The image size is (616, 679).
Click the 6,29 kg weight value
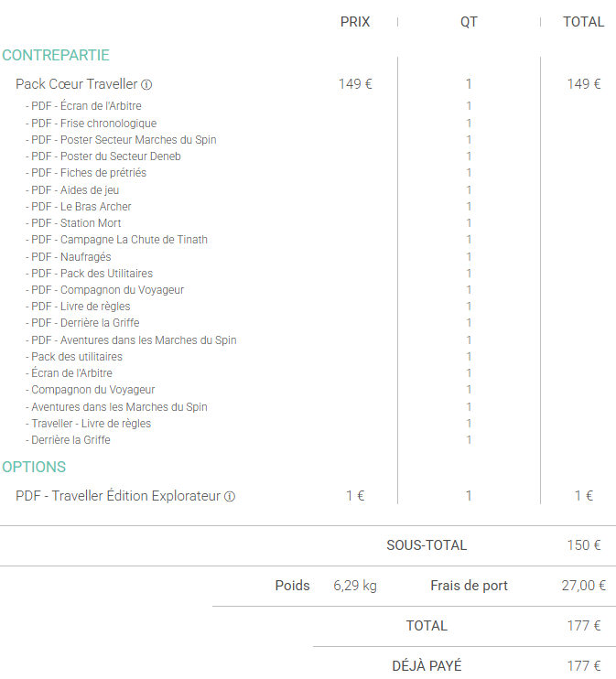(355, 586)
